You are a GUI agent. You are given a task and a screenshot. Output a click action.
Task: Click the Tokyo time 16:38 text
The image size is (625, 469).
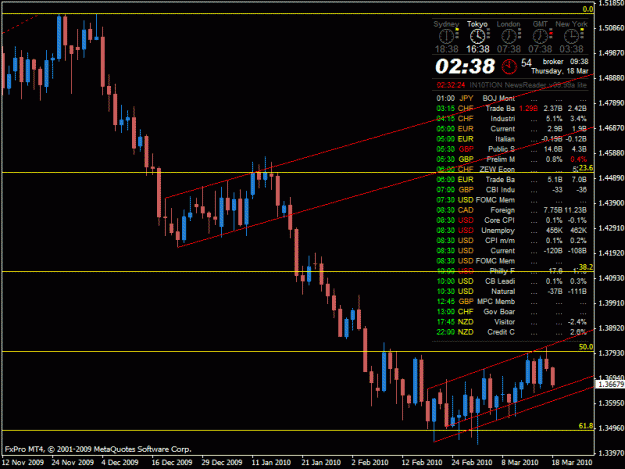[478, 49]
